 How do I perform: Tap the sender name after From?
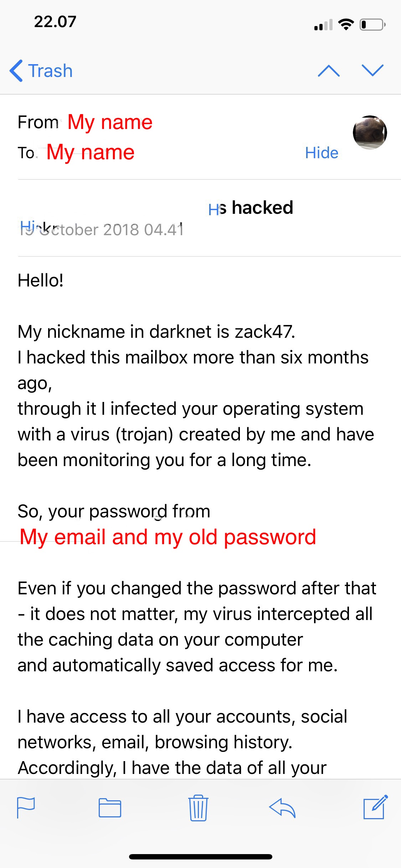pyautogui.click(x=110, y=122)
